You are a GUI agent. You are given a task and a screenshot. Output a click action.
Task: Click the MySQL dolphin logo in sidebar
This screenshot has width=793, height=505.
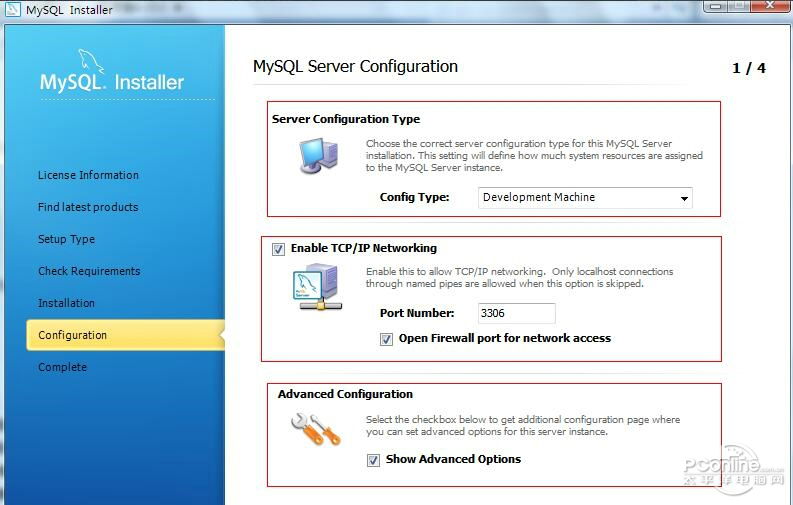pyautogui.click(x=92, y=61)
